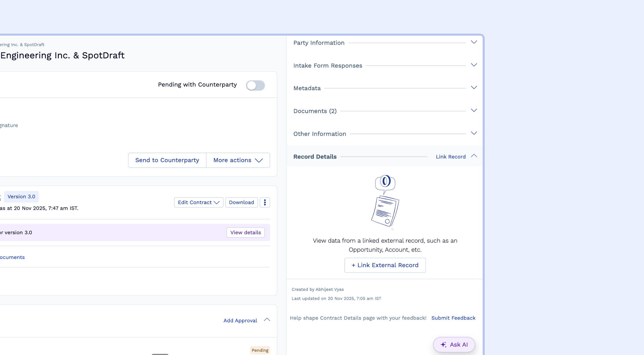644x355 pixels.
Task: Open the three-dot version options menu
Action: (x=265, y=202)
